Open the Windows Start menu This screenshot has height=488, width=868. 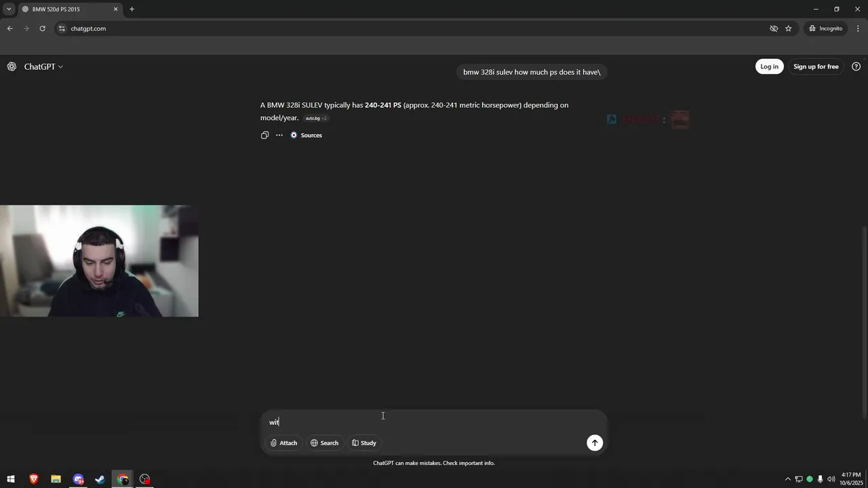coord(11,479)
